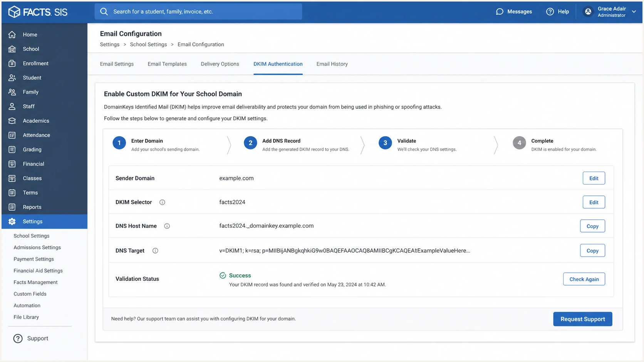644x362 pixels.
Task: Open Facts Management submenu item
Action: pyautogui.click(x=35, y=282)
